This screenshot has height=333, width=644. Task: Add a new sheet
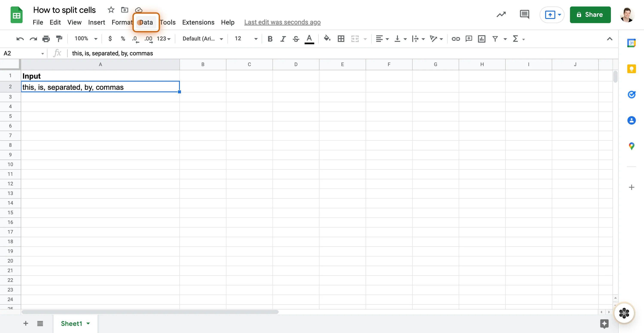[x=26, y=324]
